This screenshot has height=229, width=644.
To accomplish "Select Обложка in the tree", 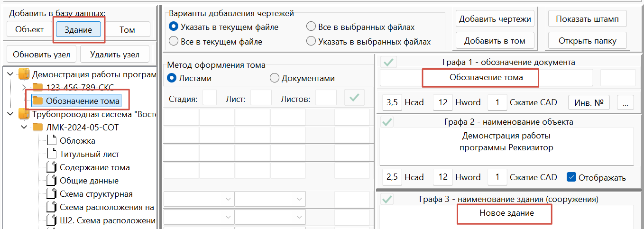I will [77, 140].
